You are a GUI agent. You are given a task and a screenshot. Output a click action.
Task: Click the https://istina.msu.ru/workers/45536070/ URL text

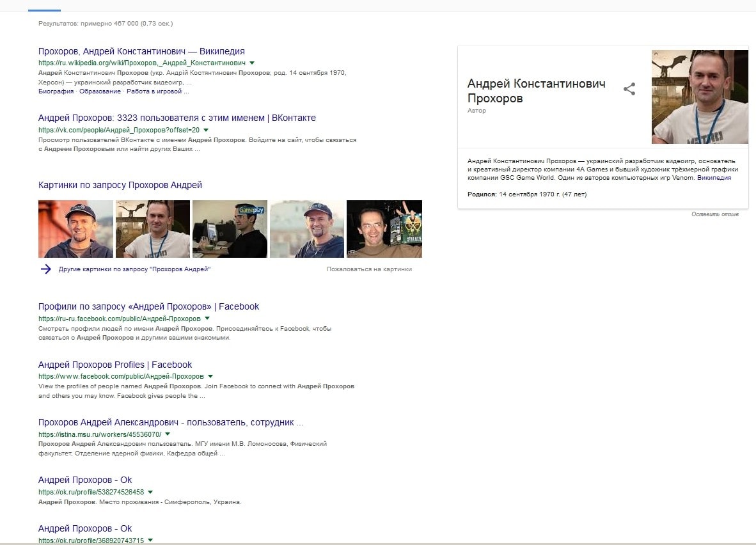point(100,434)
